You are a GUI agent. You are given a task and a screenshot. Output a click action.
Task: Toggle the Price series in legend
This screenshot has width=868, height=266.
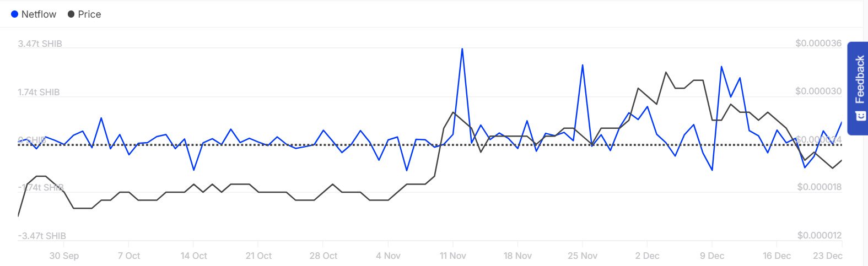[x=84, y=14]
